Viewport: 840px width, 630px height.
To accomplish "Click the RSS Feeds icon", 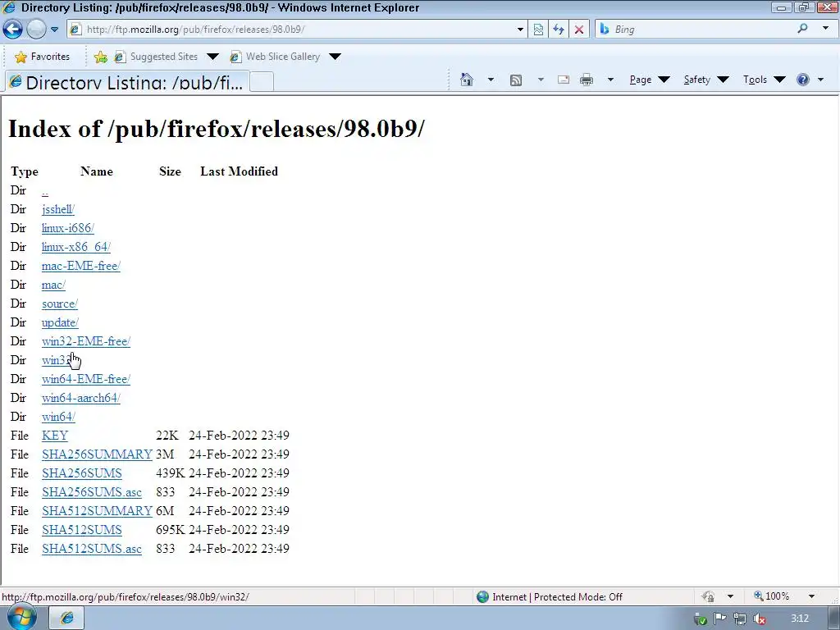I will point(516,80).
